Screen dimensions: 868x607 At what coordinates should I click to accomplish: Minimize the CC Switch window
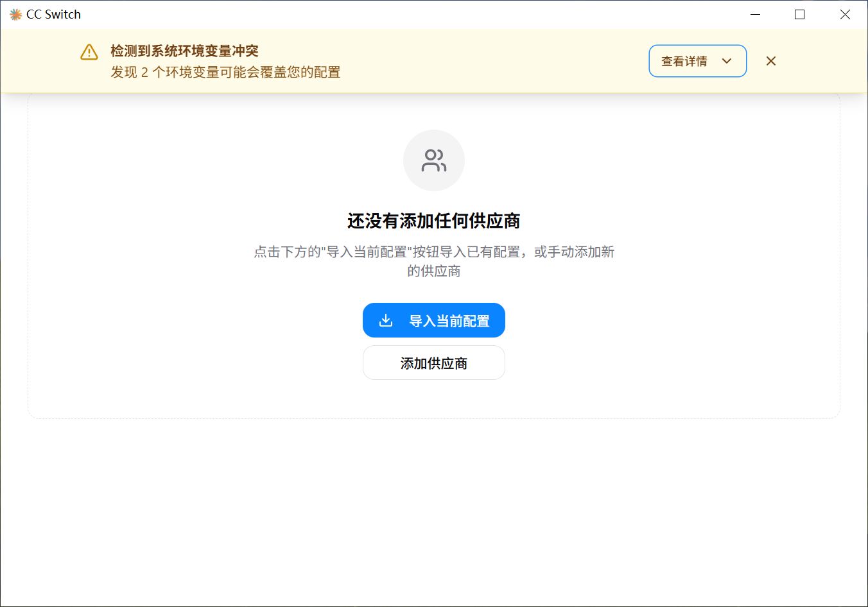(756, 15)
